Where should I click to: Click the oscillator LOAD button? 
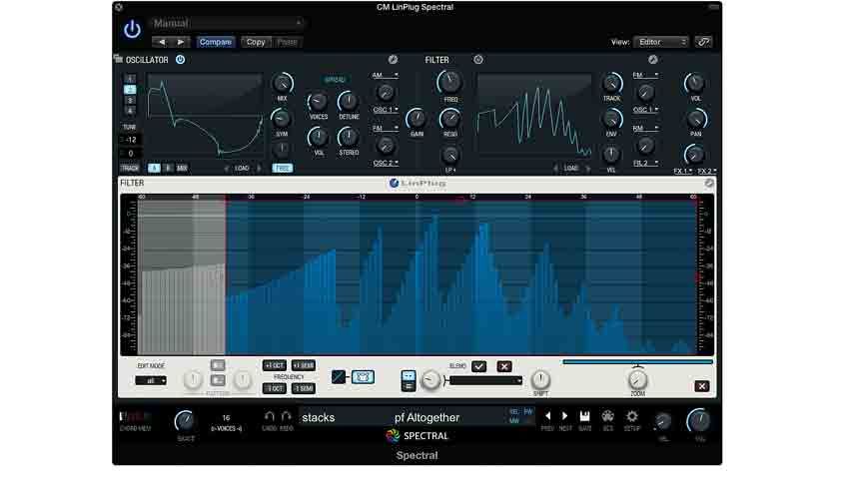[x=242, y=169]
